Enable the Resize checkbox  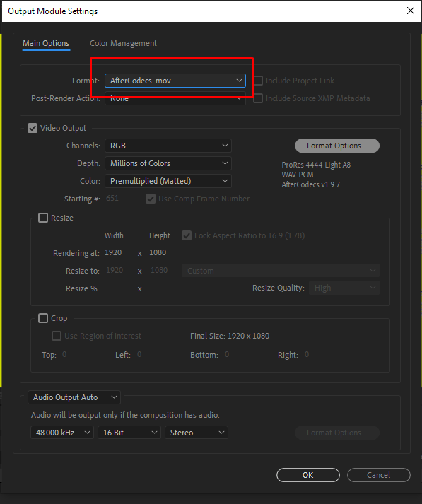pos(43,218)
